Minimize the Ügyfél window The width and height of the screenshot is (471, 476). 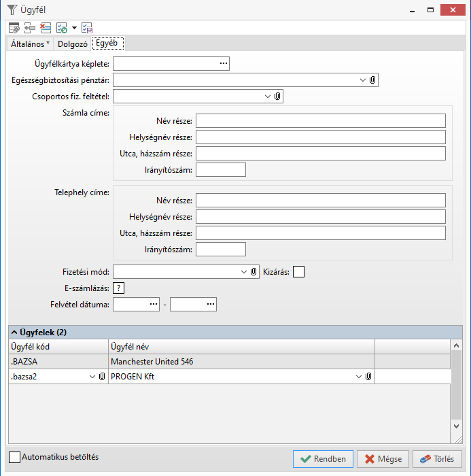tap(412, 10)
